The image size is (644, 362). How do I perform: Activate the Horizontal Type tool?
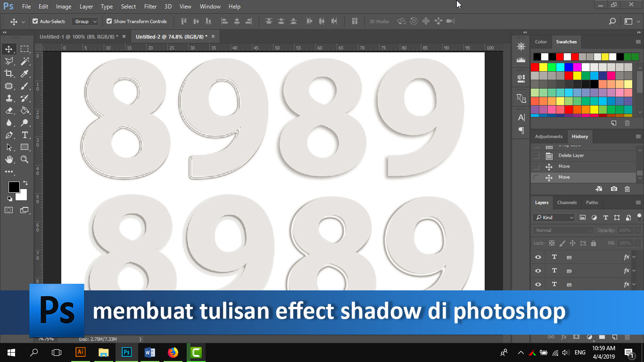pos(25,135)
